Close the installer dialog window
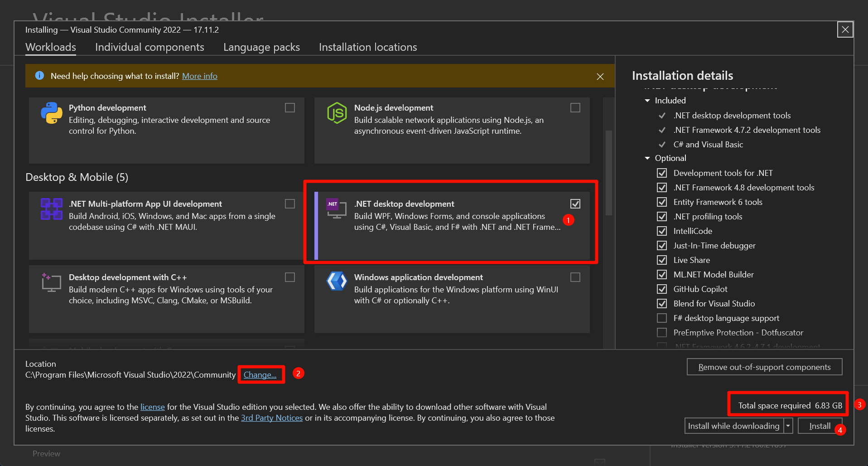 click(845, 30)
